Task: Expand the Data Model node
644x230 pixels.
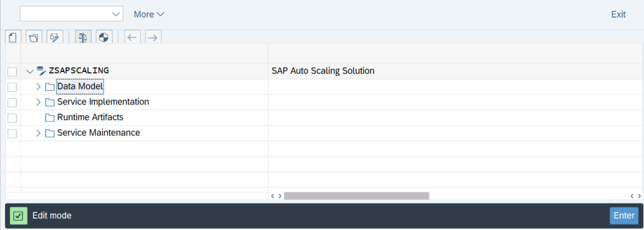Action: [38, 87]
